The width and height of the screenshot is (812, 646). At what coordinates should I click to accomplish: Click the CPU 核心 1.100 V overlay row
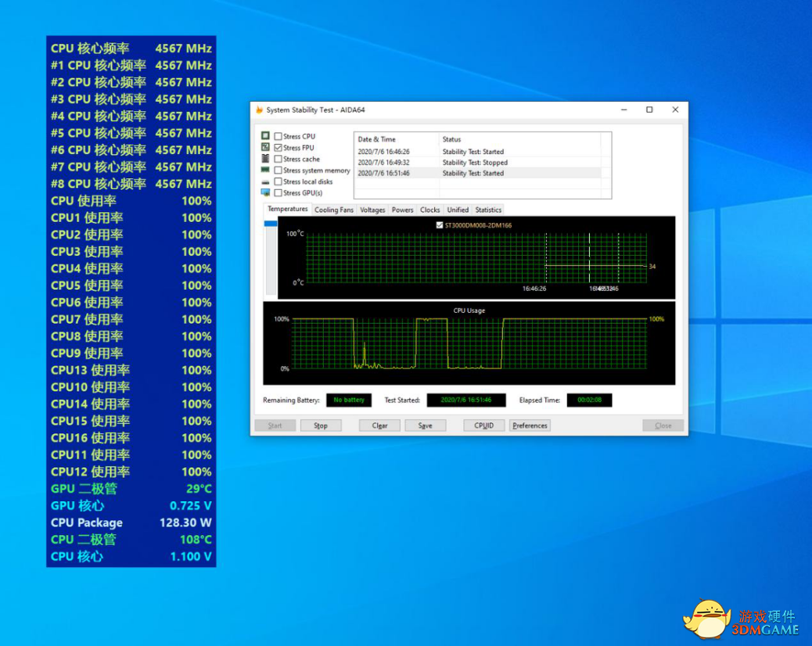pos(131,557)
